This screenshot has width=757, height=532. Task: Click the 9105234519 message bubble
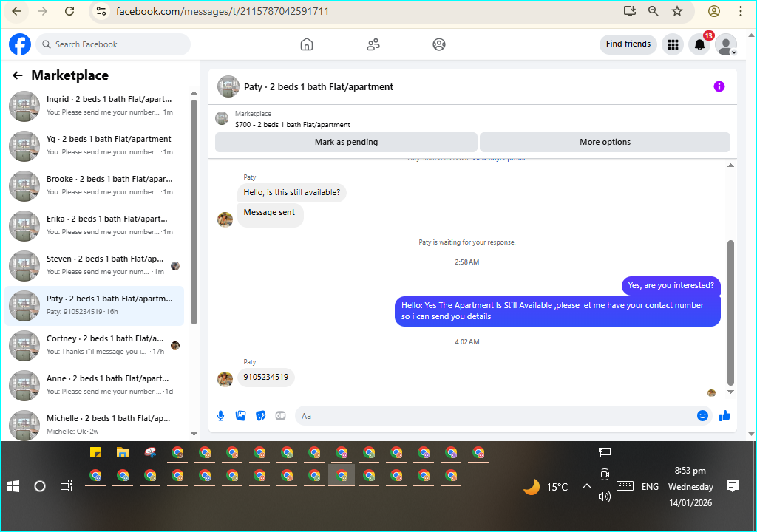pos(265,377)
